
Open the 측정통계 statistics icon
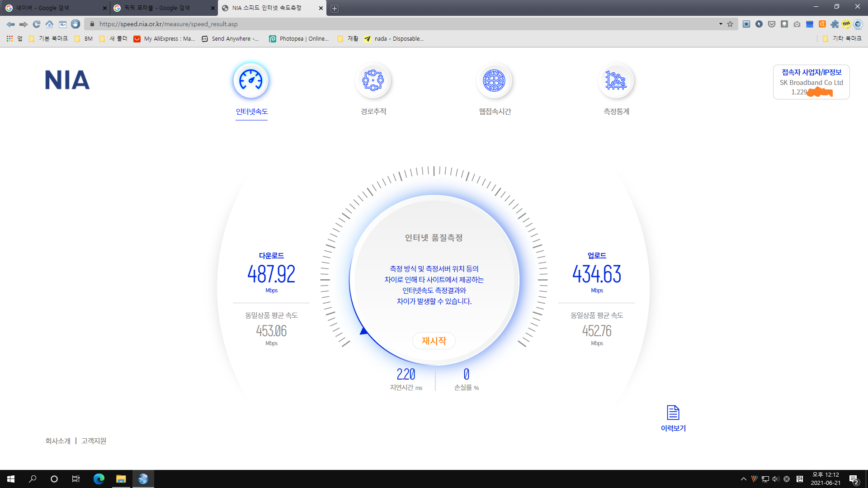tap(616, 80)
